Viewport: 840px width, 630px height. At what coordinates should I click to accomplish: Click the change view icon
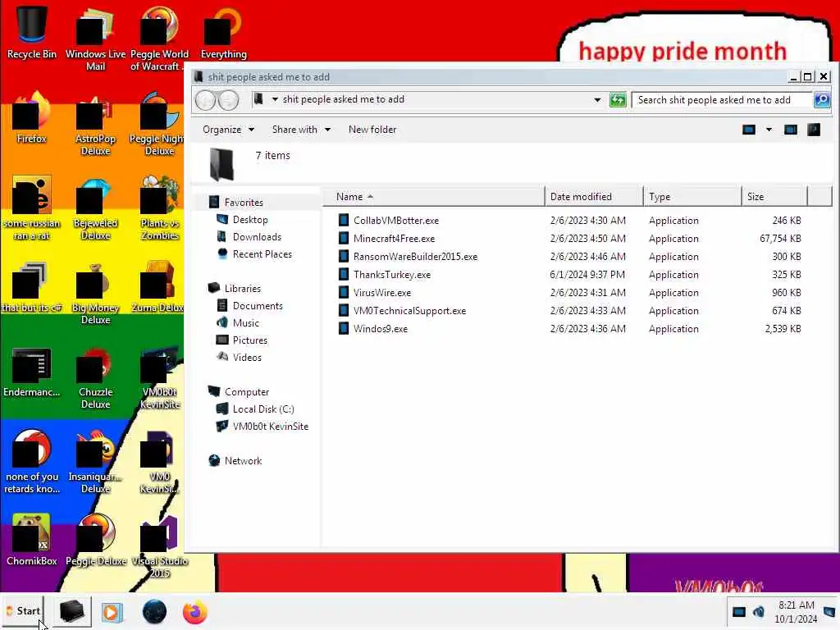click(749, 130)
